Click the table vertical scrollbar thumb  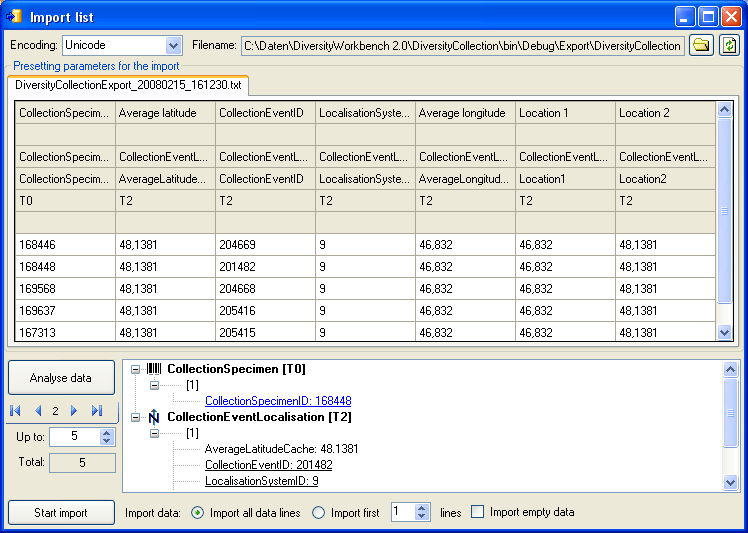coord(724,210)
